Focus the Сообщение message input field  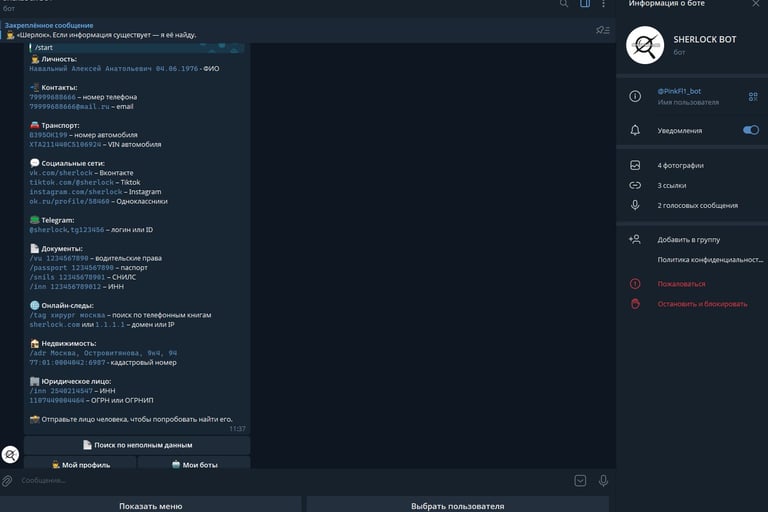pyautogui.click(x=294, y=481)
